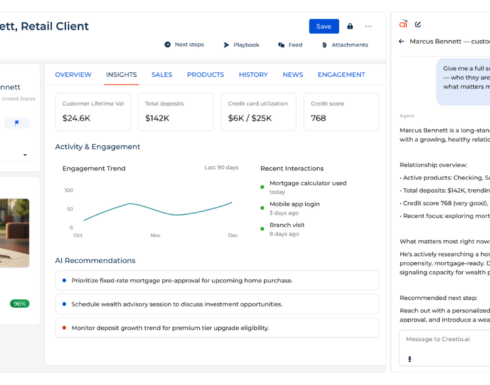Click the house photo thumbnail
The height and width of the screenshot is (385, 490).
(14, 233)
